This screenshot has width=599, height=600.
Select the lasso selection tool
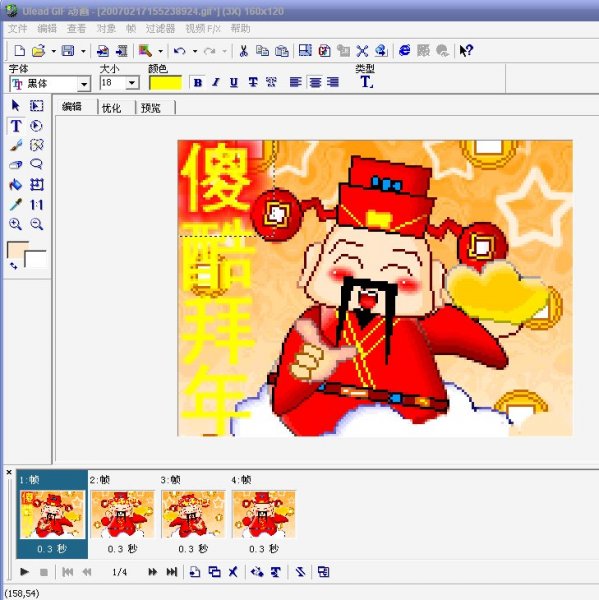pos(36,164)
